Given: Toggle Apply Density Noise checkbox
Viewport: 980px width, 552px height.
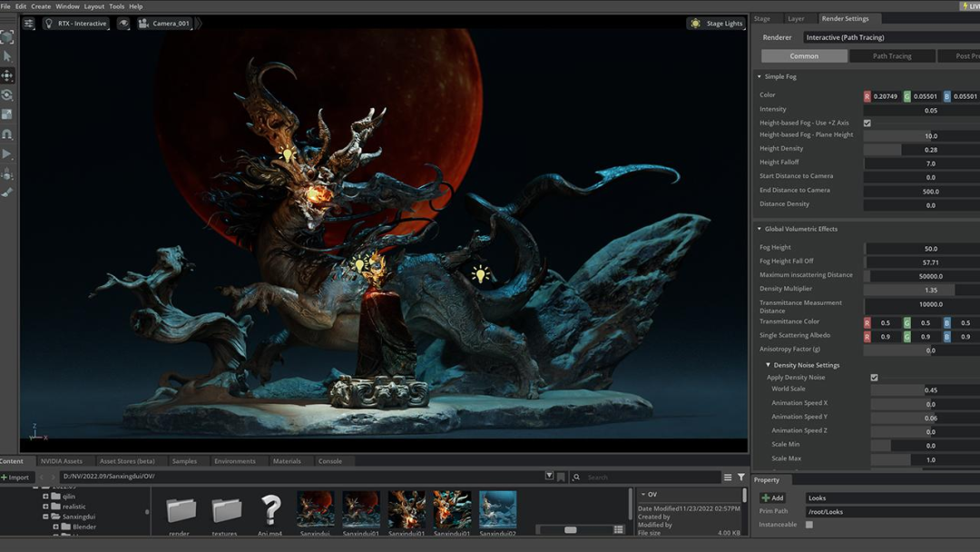Looking at the screenshot, I should tap(874, 378).
